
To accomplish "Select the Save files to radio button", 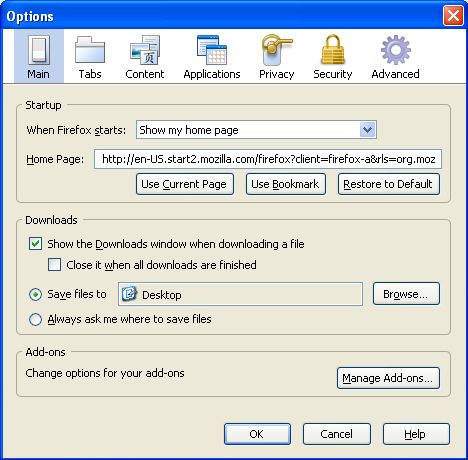I will point(35,294).
